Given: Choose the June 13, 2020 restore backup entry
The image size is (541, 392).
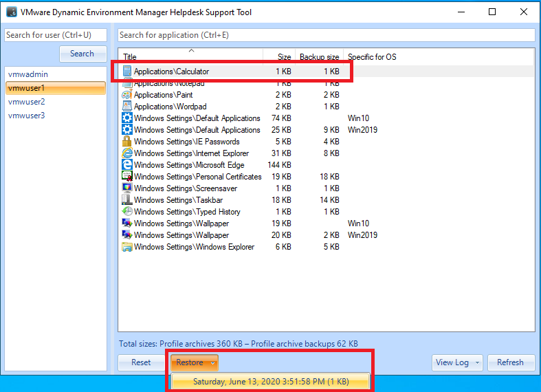Looking at the screenshot, I should pos(271,381).
